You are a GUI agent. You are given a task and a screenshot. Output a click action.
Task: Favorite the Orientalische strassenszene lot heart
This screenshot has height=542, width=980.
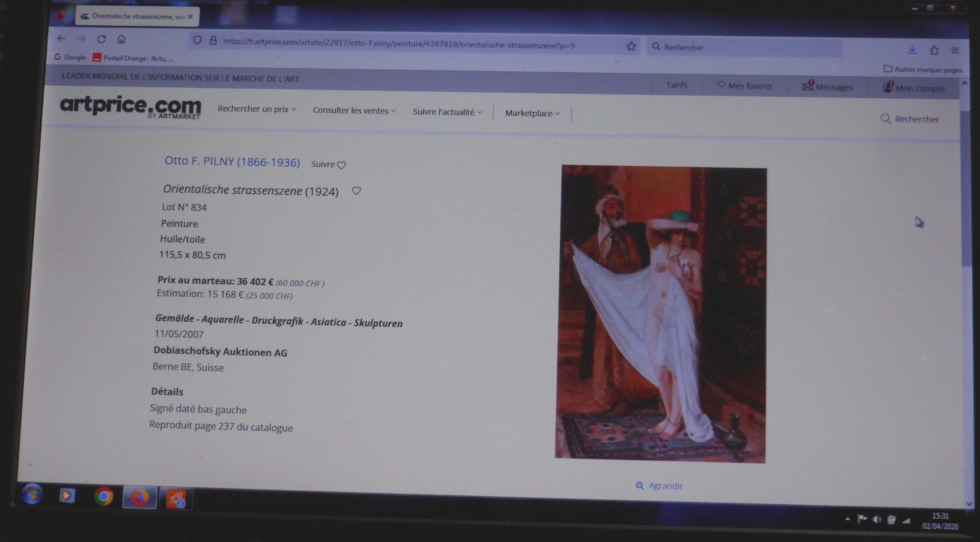(x=356, y=190)
